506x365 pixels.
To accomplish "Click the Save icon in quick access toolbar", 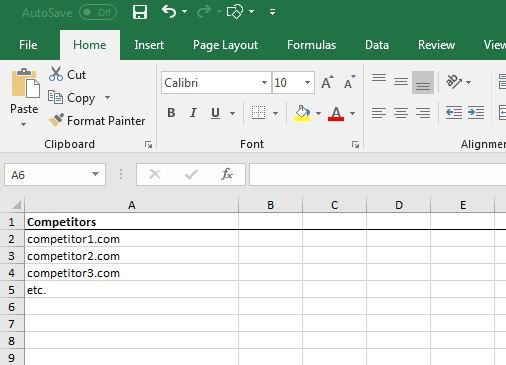I will coord(140,12).
